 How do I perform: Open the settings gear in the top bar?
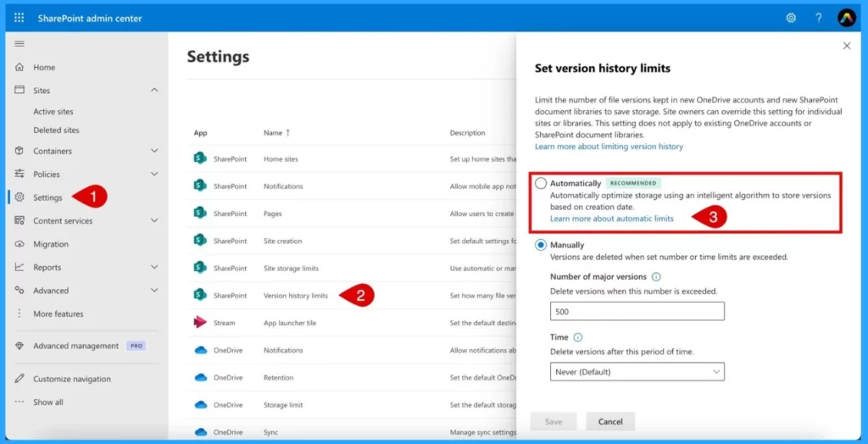pos(791,18)
